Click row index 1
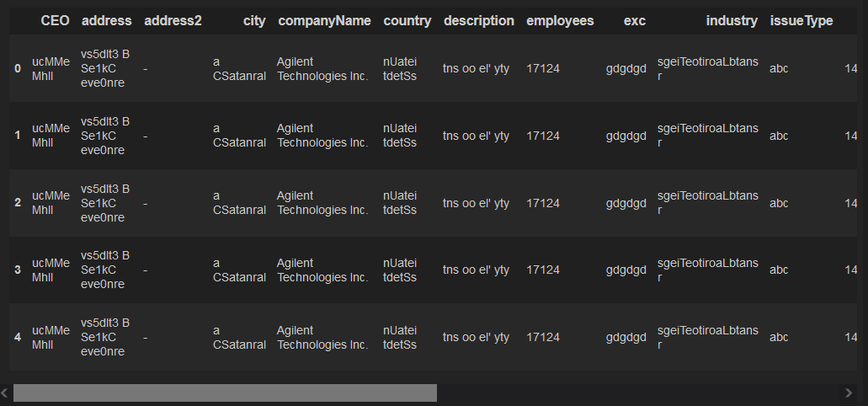 click(x=18, y=136)
